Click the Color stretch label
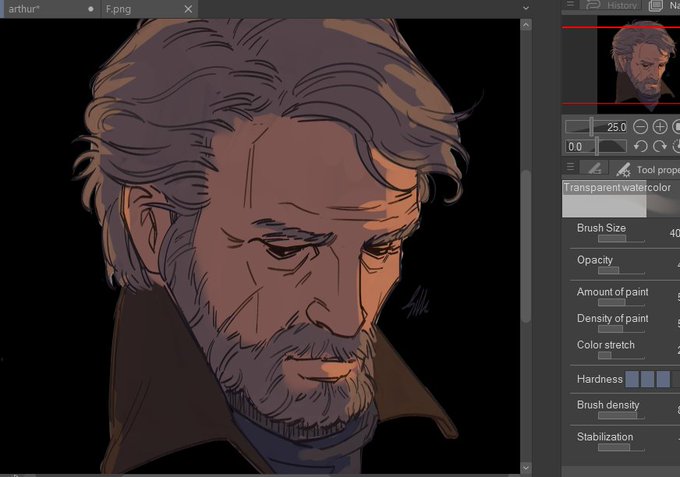This screenshot has height=477, width=680. pyautogui.click(x=605, y=345)
